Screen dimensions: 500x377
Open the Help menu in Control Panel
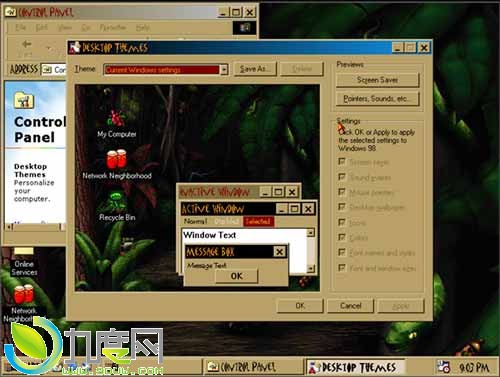(142, 28)
